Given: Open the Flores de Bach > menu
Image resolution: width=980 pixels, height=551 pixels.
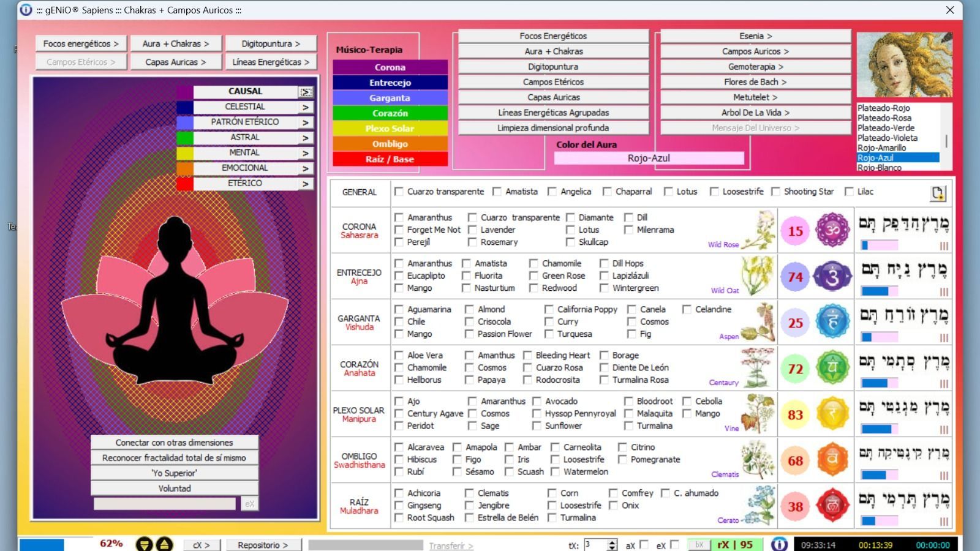Looking at the screenshot, I should pos(755,82).
